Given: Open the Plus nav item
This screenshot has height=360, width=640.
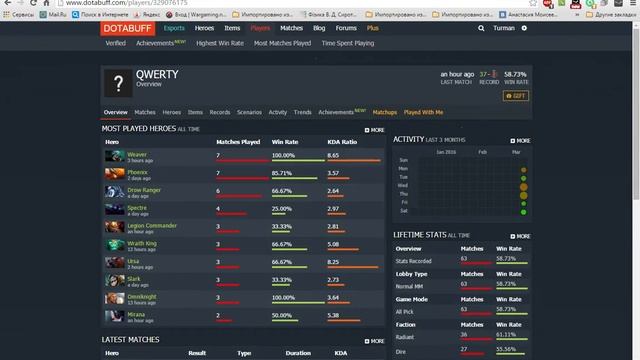Looking at the screenshot, I should [x=373, y=28].
